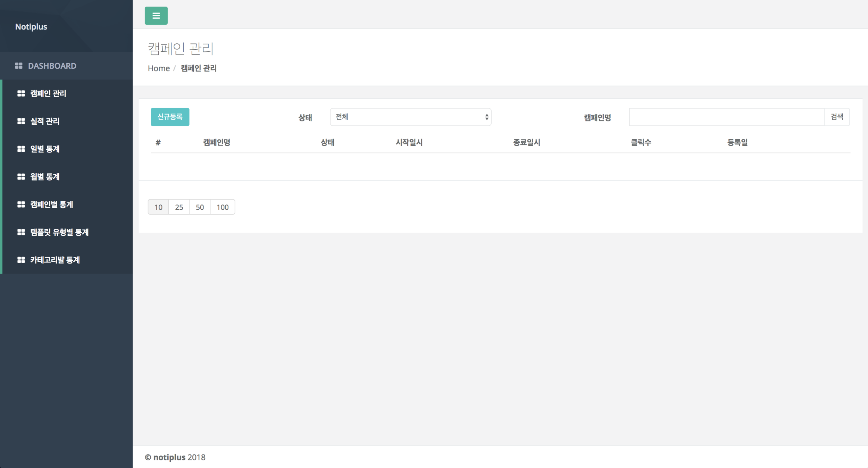Click the Home breadcrumb link

click(159, 68)
